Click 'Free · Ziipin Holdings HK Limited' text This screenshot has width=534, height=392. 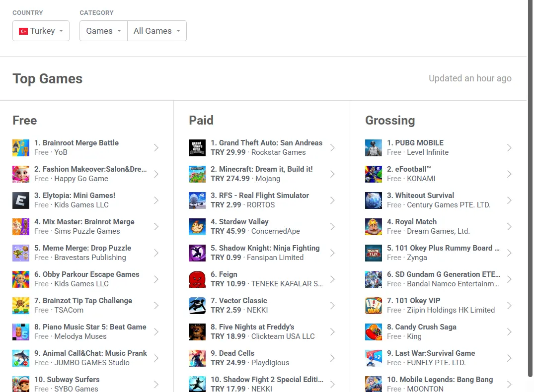click(441, 310)
